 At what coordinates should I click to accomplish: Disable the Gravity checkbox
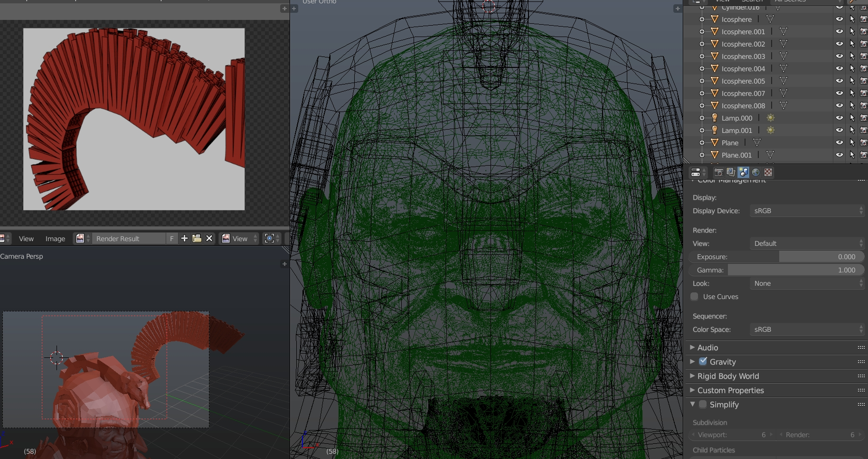click(703, 361)
